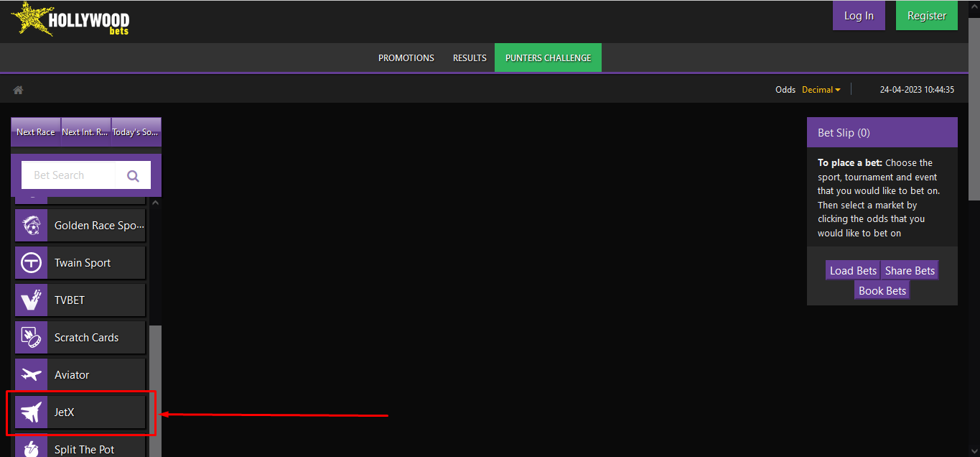Viewport: 980px width, 457px height.
Task: Open JetX via its jet icon
Action: (31, 412)
